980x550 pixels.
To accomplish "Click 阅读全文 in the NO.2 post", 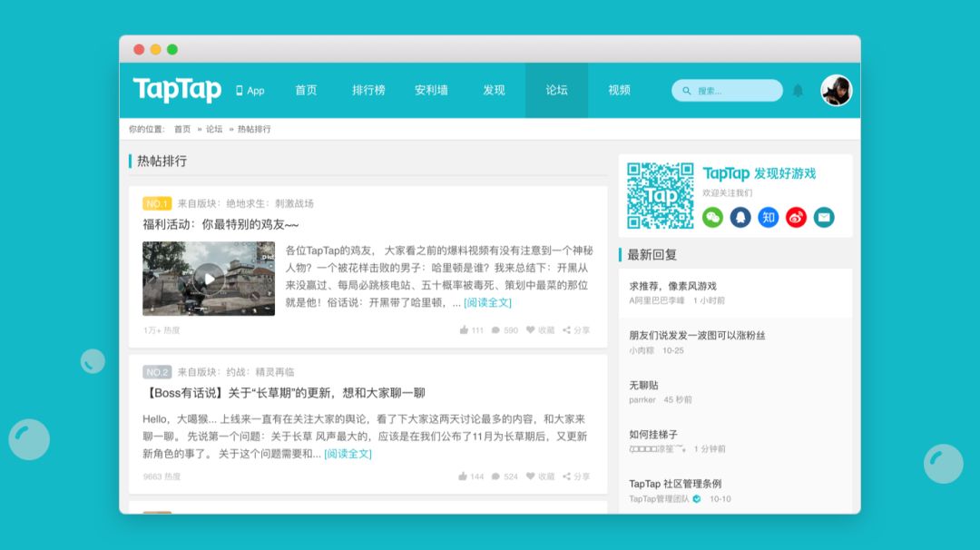I will pyautogui.click(x=348, y=454).
